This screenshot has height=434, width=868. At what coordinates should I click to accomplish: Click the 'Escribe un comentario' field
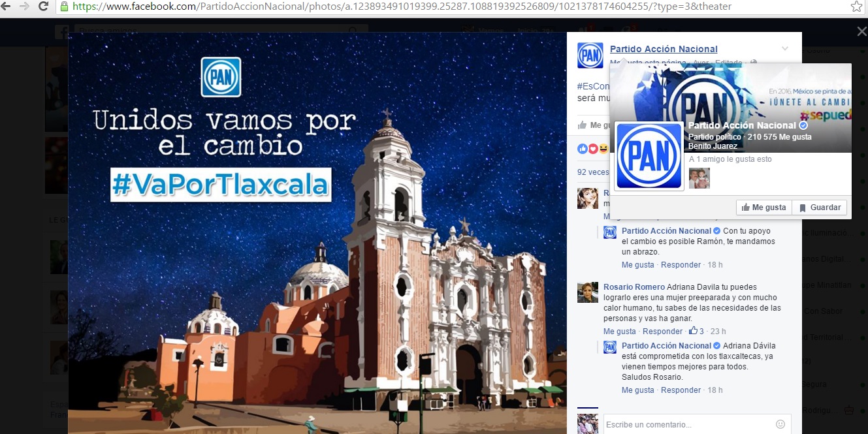[697, 424]
